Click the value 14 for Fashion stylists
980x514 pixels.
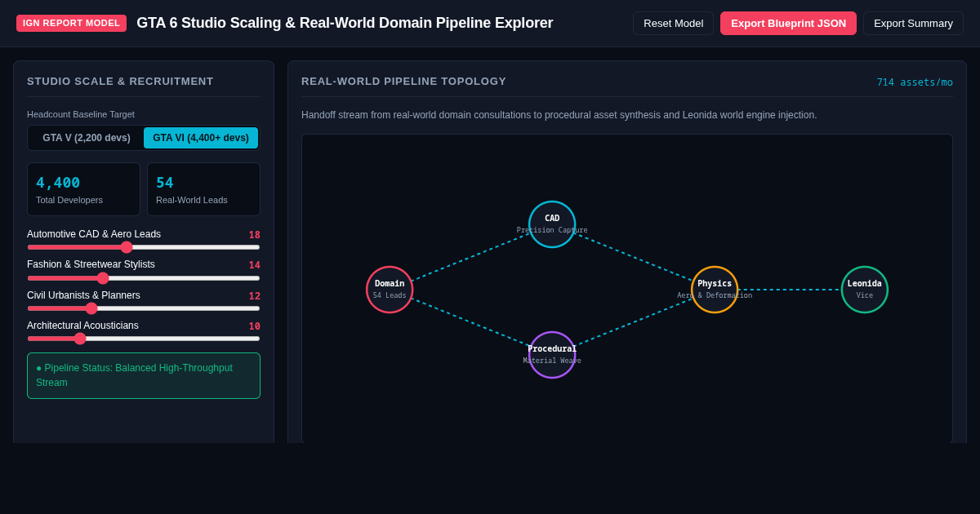point(255,265)
